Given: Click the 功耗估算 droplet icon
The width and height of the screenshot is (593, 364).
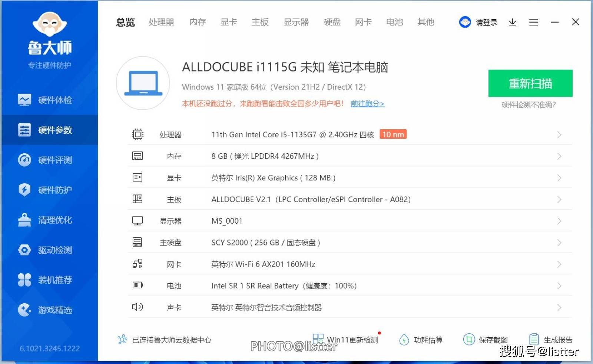Looking at the screenshot, I should pos(404,340).
